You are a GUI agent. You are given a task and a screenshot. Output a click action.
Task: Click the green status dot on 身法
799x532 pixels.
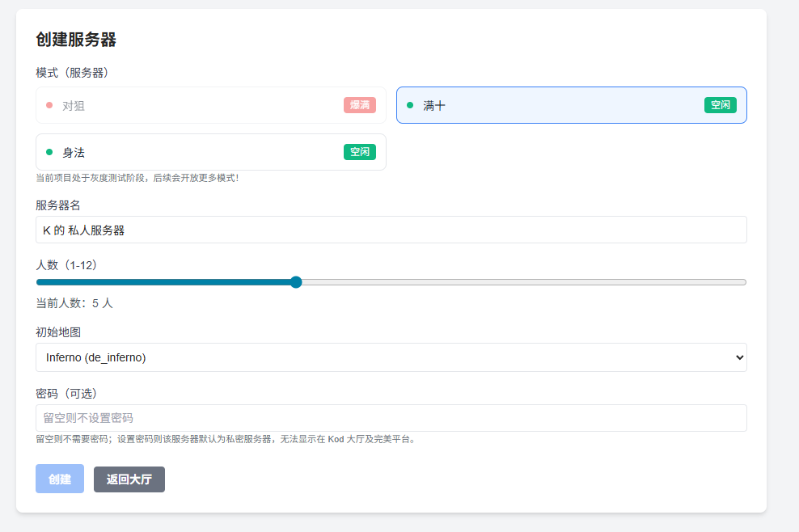click(x=49, y=152)
